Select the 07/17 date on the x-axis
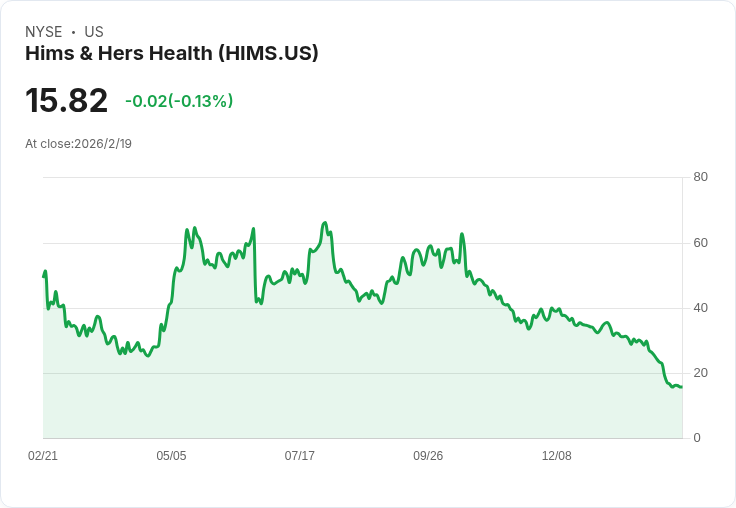The image size is (736, 508). click(299, 455)
